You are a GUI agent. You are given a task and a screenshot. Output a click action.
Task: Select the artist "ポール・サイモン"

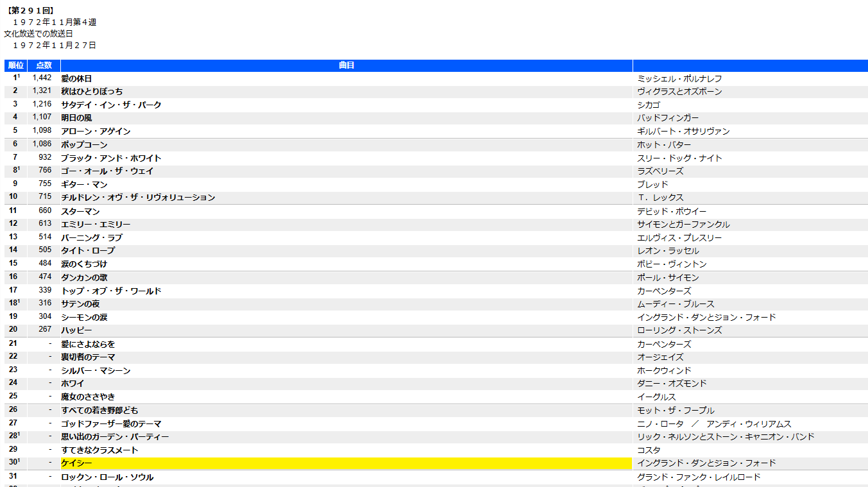click(x=668, y=278)
